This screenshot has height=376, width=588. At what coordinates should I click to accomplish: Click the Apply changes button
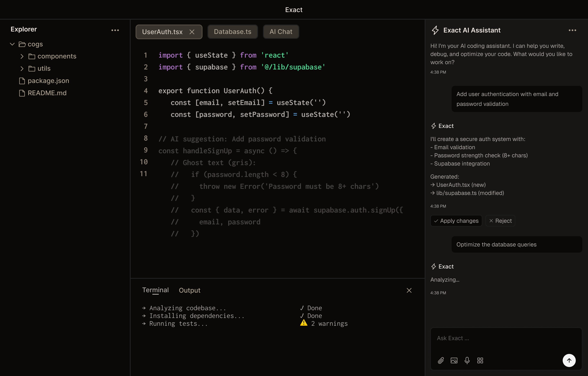pyautogui.click(x=456, y=221)
